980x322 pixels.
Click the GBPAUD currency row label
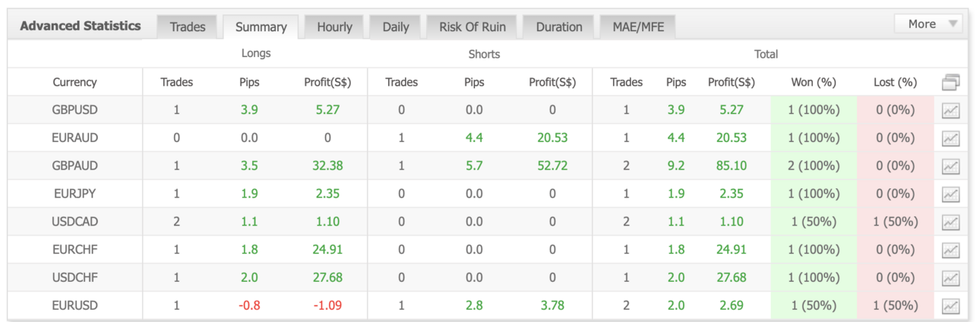(x=74, y=166)
